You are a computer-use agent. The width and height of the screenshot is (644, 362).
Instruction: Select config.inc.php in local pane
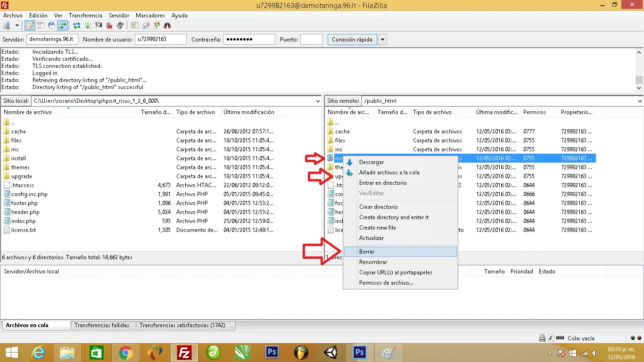click(29, 194)
